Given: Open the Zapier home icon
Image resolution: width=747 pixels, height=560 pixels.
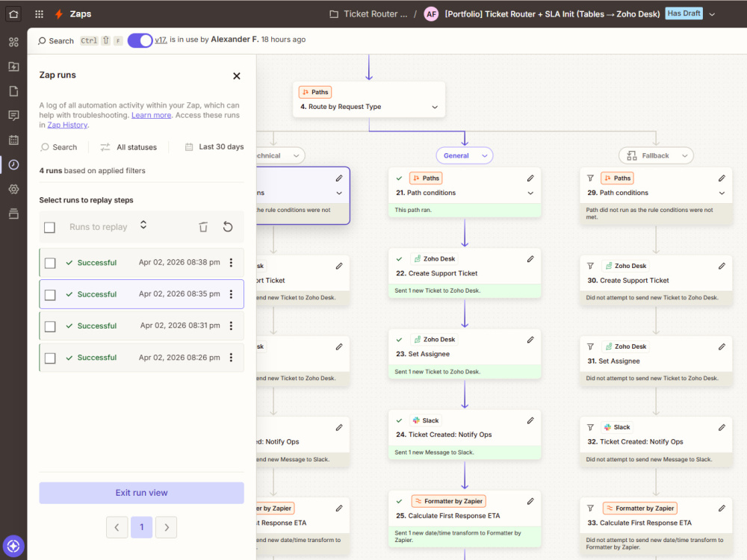Looking at the screenshot, I should [13, 13].
